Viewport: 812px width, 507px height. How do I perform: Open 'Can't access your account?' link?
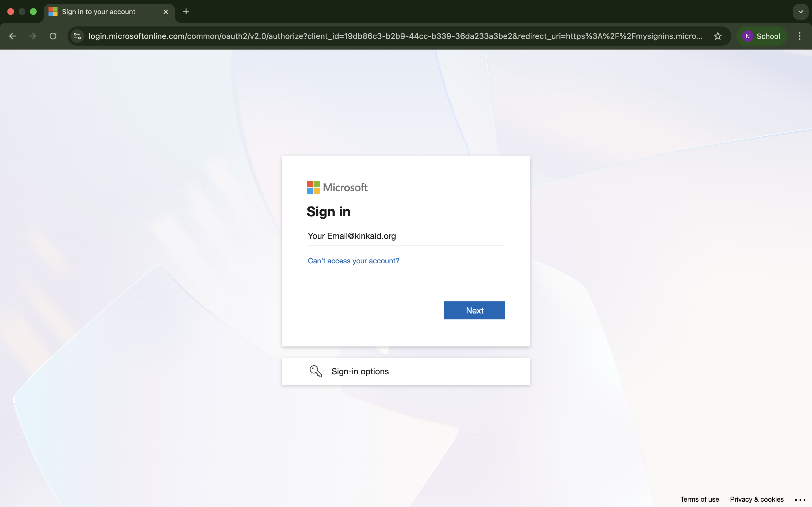click(353, 261)
